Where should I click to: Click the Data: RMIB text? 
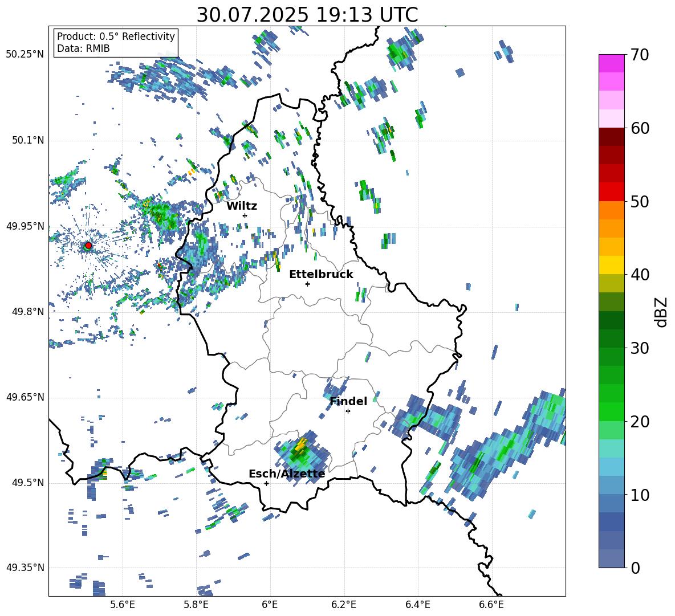(x=83, y=48)
